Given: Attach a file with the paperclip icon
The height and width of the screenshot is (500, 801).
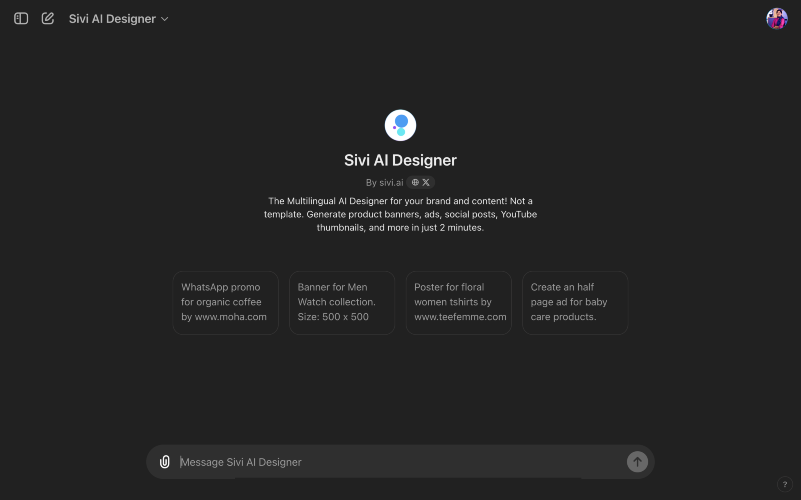Looking at the screenshot, I should (164, 462).
